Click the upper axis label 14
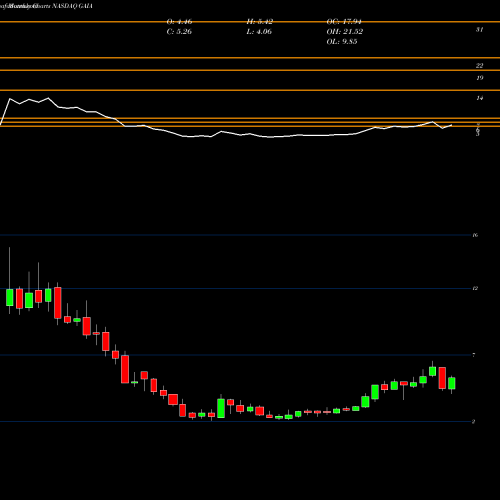Screen dimensions: 500x500 479,98
